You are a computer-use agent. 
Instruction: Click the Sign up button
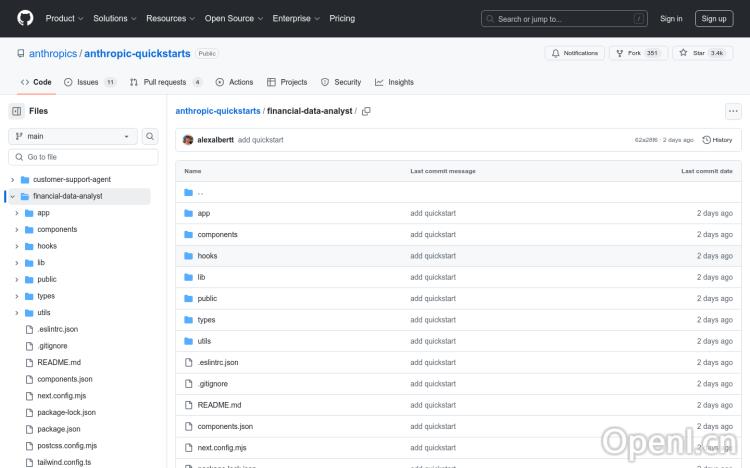(x=714, y=18)
